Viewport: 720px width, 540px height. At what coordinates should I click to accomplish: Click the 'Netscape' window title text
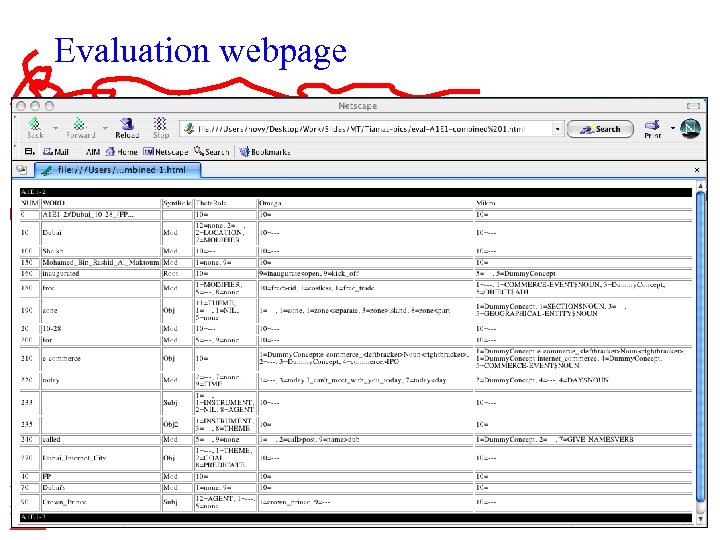click(357, 106)
